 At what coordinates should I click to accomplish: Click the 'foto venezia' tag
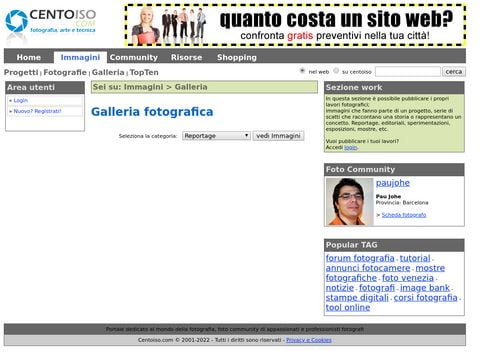point(408,278)
